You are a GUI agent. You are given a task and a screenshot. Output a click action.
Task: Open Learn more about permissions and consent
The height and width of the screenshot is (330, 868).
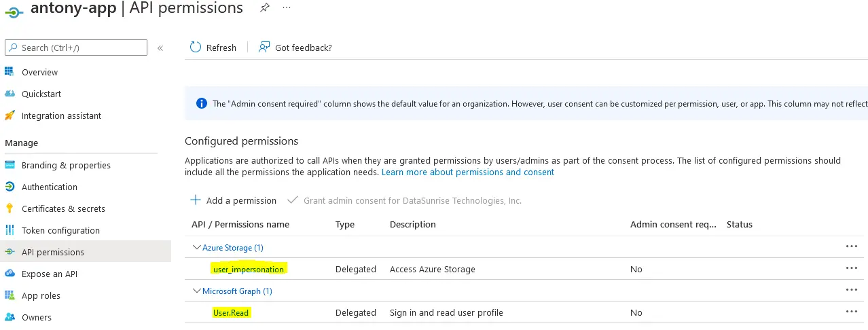click(468, 172)
